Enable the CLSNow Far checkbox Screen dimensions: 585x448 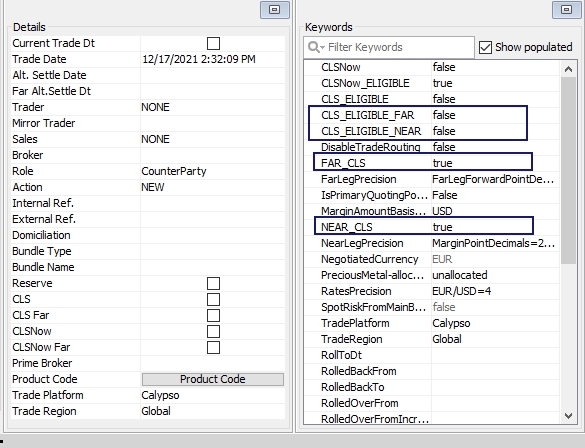[213, 347]
